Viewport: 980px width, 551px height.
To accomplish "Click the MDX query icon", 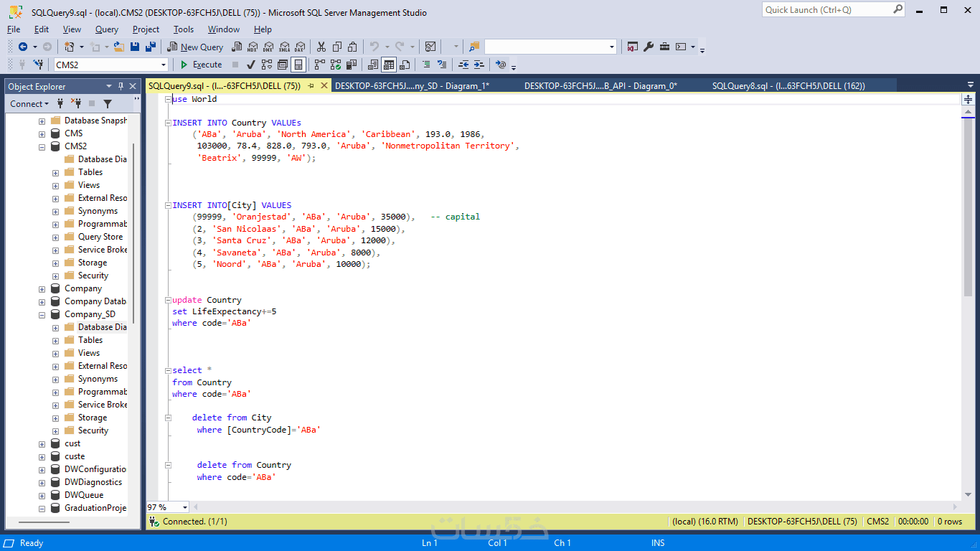I will 253,47.
